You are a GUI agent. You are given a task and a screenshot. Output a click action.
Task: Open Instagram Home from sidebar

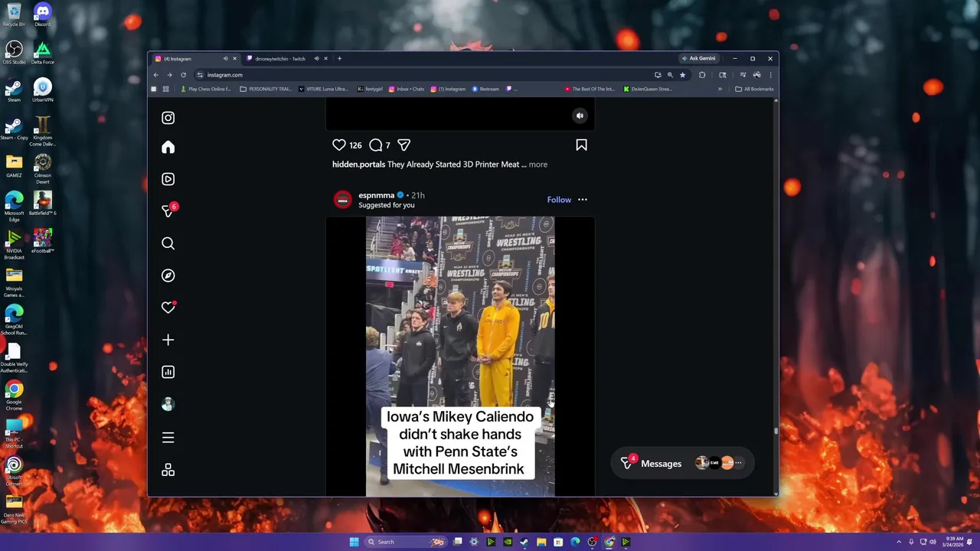[x=168, y=147]
